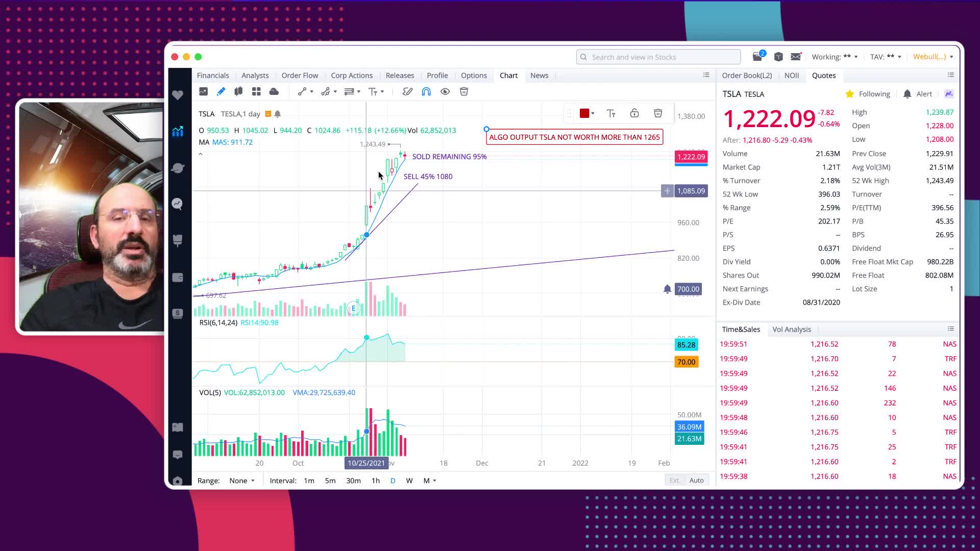Open the wallet icon in sidebar

[178, 278]
